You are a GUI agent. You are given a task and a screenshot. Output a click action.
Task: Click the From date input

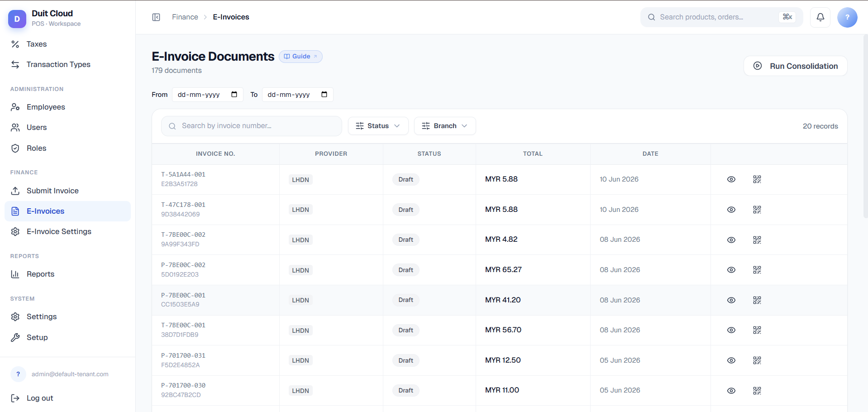click(208, 94)
